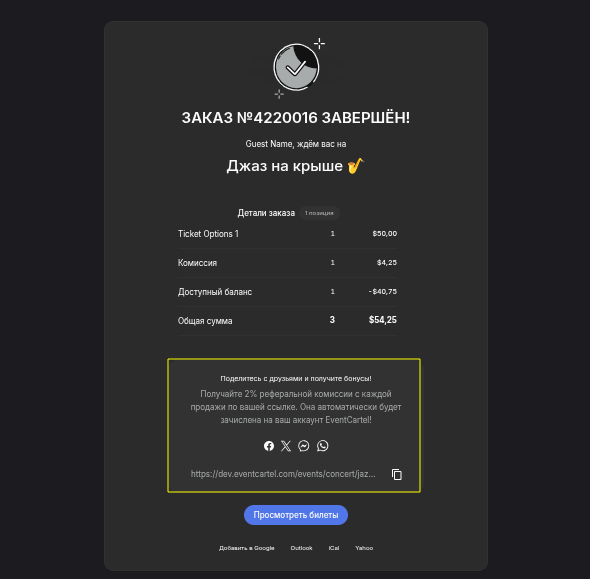Click the Доступный баланс line item
Image resolution: width=590 pixels, height=579 pixels.
pyautogui.click(x=287, y=292)
